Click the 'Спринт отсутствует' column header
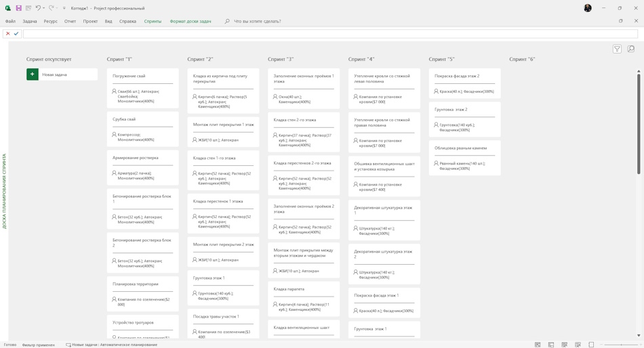This screenshot has width=644, height=348. (x=49, y=59)
